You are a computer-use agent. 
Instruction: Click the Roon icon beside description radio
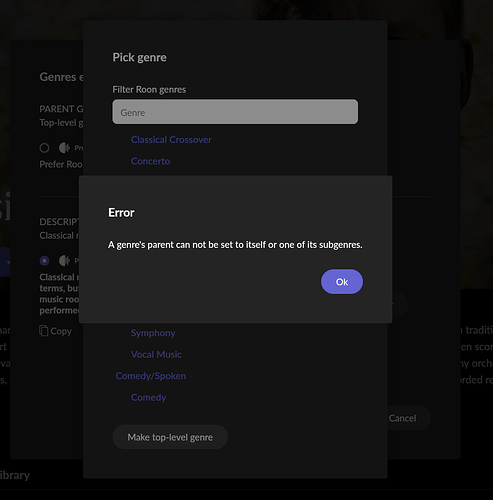pyautogui.click(x=64, y=261)
